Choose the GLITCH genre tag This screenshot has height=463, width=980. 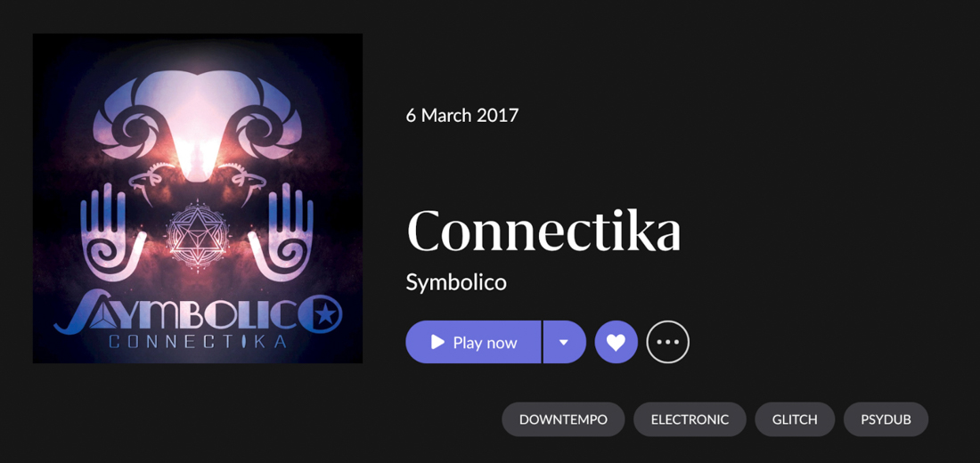click(x=795, y=419)
